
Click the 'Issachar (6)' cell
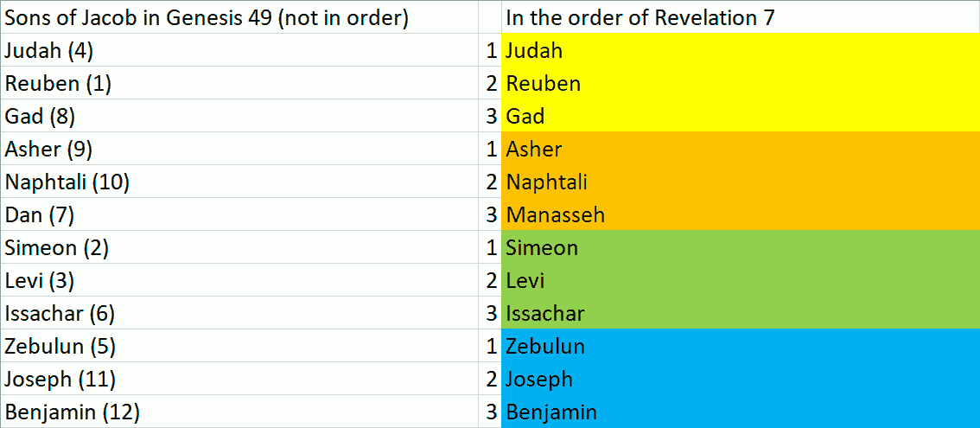60,314
